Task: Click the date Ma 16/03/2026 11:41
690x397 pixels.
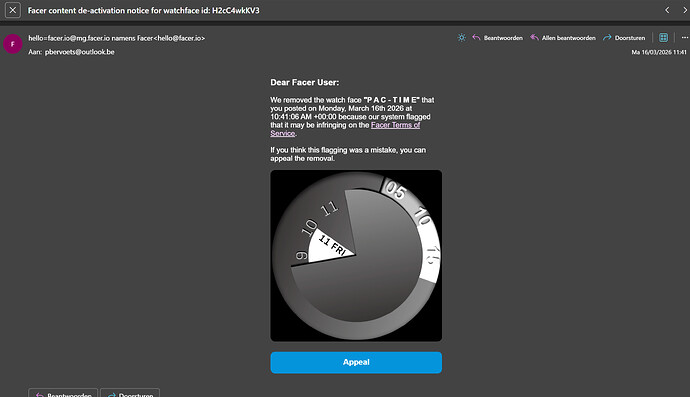Action: tap(659, 52)
